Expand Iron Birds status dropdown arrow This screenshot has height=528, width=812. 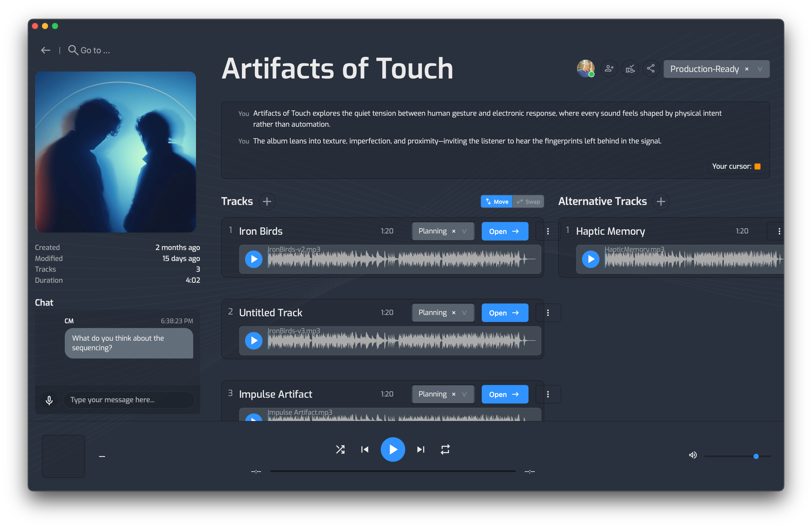click(x=464, y=231)
